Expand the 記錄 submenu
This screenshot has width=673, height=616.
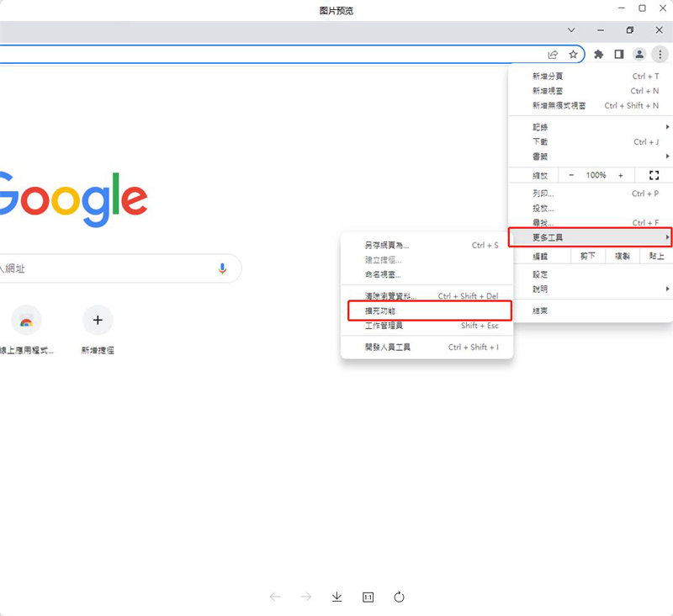coord(591,127)
